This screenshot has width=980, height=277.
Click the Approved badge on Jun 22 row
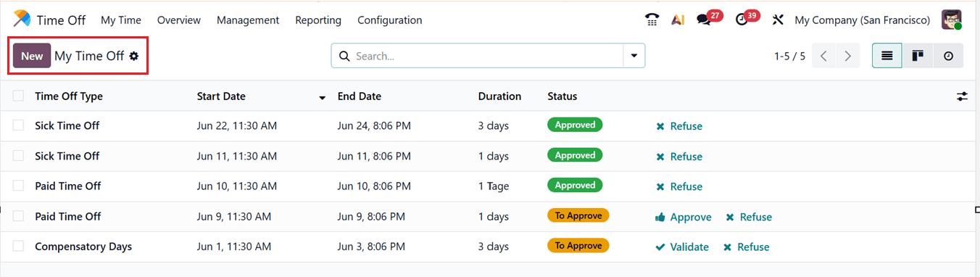coord(575,125)
